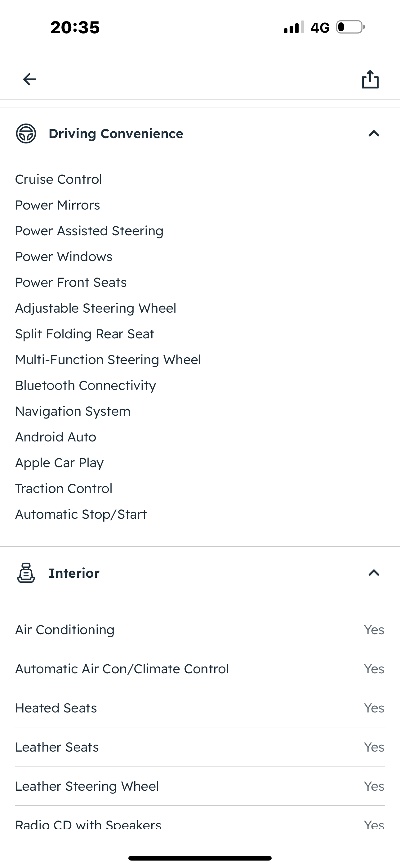Tap the share icon
400x868 pixels.
[x=370, y=79]
